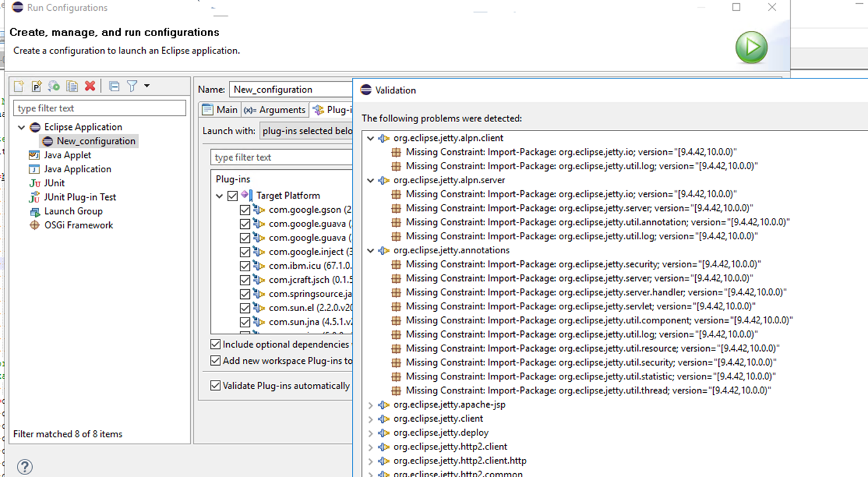Screen dimensions: 868x477
Task: Collapse the Target Platform plug-ins node
Action: (x=220, y=195)
